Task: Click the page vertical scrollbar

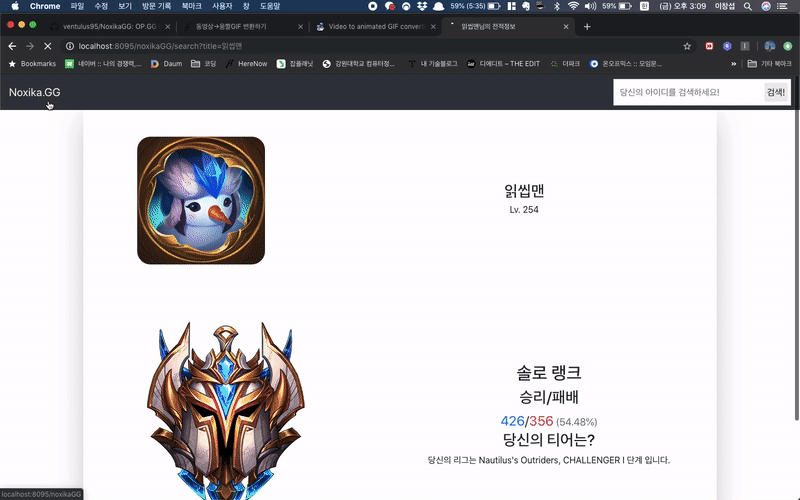Action: tap(796, 250)
